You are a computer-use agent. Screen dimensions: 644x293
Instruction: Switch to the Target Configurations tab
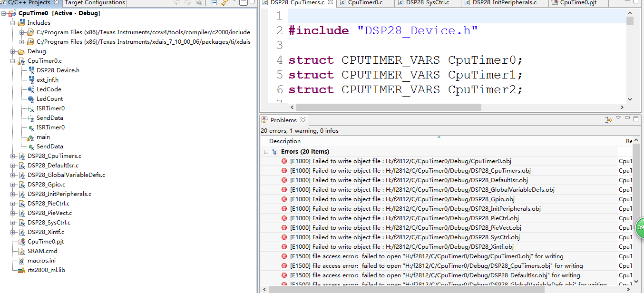pos(94,2)
